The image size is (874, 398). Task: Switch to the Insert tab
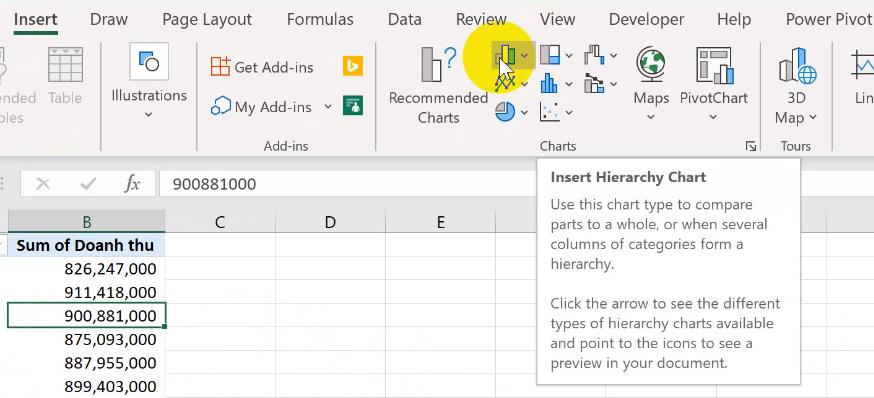[x=36, y=20]
